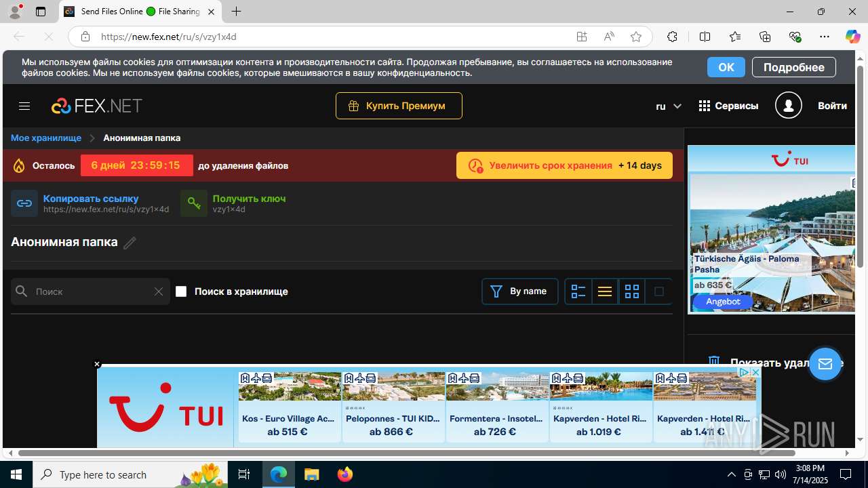This screenshot has width=868, height=488.
Task: Clear the search field with the X
Action: pyautogui.click(x=158, y=291)
